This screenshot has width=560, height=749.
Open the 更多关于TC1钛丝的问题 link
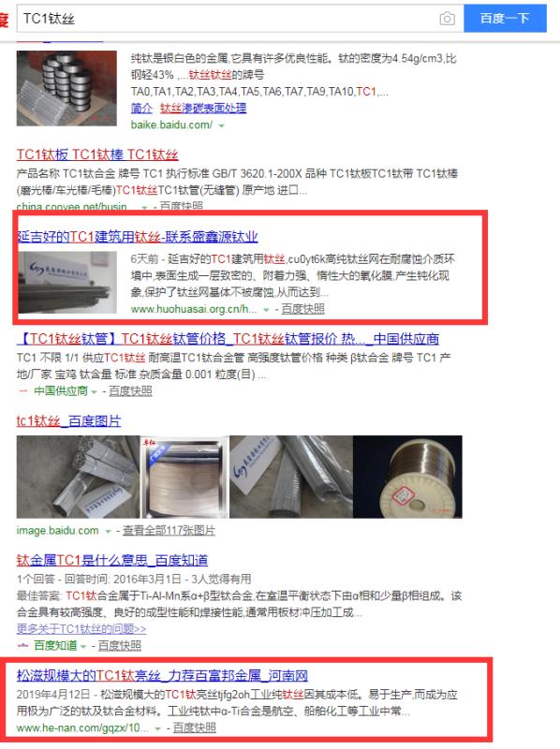pos(81,629)
